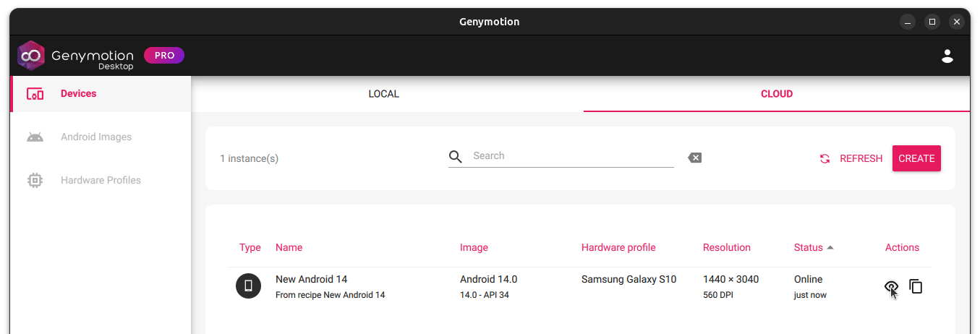Click the CREATE button
This screenshot has width=980, height=334.
pos(916,158)
